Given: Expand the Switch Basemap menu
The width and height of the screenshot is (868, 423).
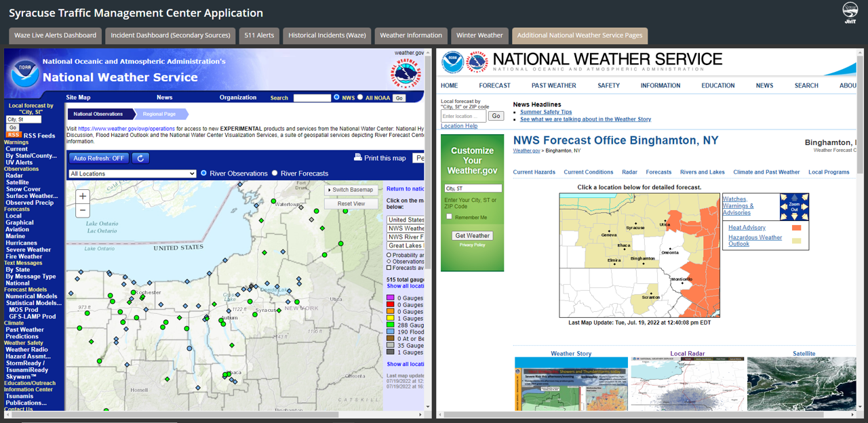Looking at the screenshot, I should tap(352, 190).
